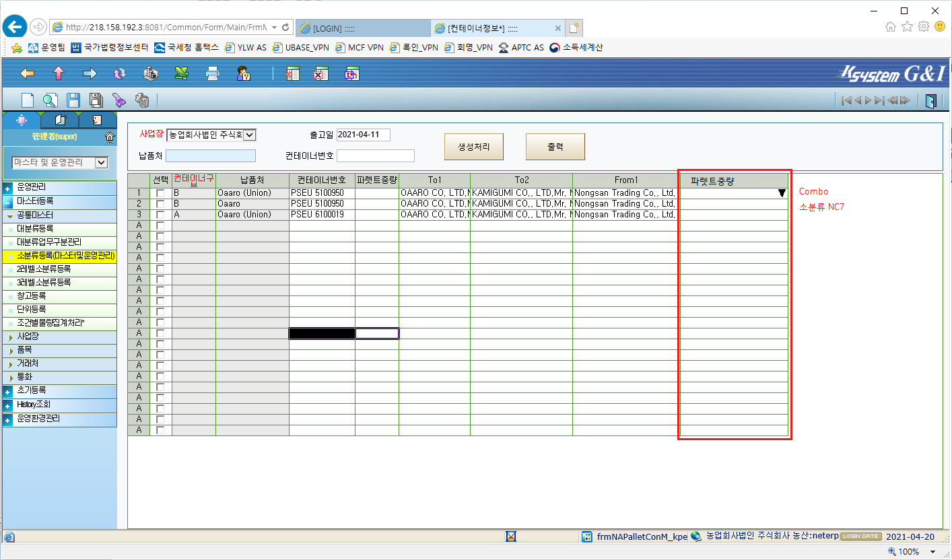Select the third sidebar tab with face icon

click(x=97, y=120)
